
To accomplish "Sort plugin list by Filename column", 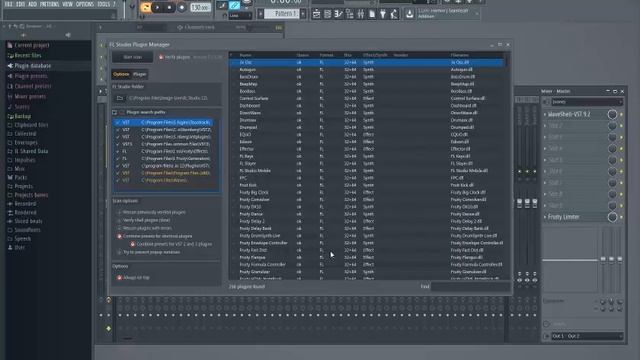I will (x=460, y=55).
